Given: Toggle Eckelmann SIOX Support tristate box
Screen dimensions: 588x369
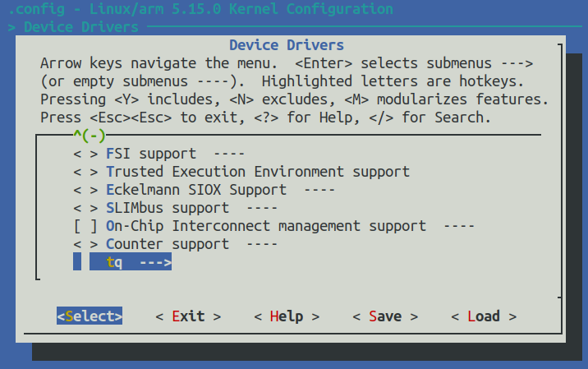Looking at the screenshot, I should tap(85, 190).
